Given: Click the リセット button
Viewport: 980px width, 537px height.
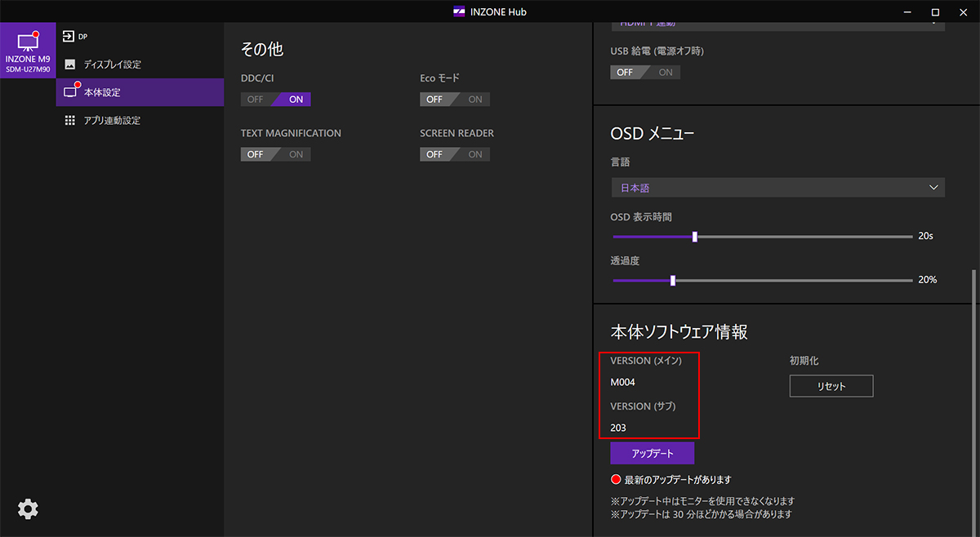Looking at the screenshot, I should (831, 386).
